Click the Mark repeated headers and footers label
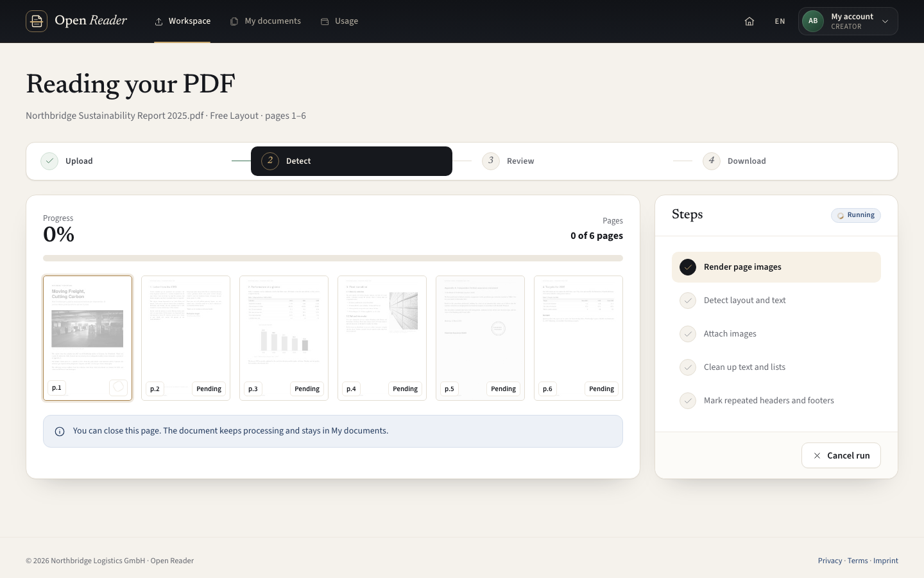Viewport: 924px width, 578px height. pos(769,401)
